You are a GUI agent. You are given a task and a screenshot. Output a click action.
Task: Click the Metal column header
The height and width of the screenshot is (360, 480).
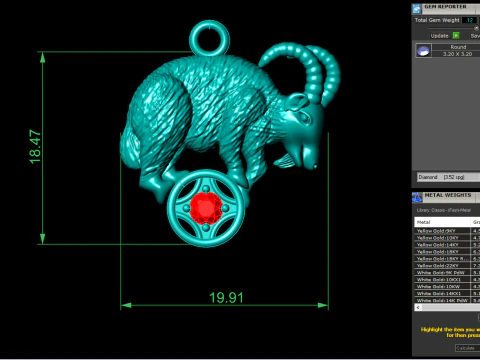click(x=442, y=222)
